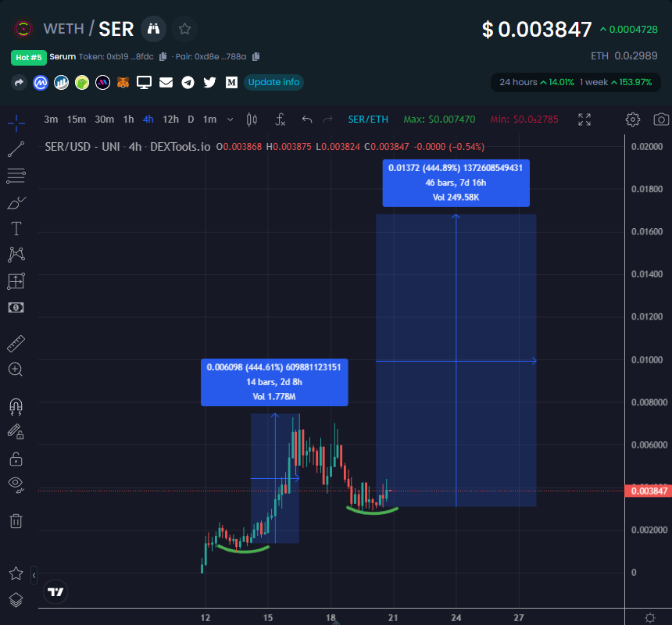Viewport: 672px width, 625px height.
Task: Select the trend line drawing tool
Action: 16,149
